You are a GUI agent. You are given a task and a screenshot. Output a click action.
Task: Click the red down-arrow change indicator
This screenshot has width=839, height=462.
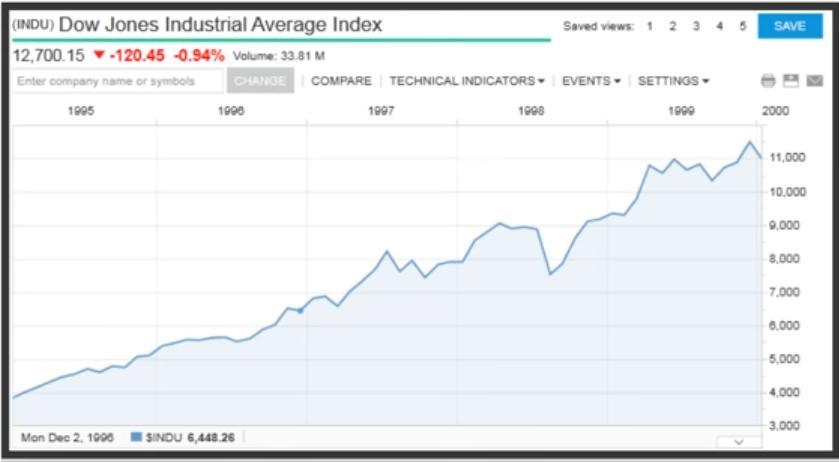coord(98,55)
